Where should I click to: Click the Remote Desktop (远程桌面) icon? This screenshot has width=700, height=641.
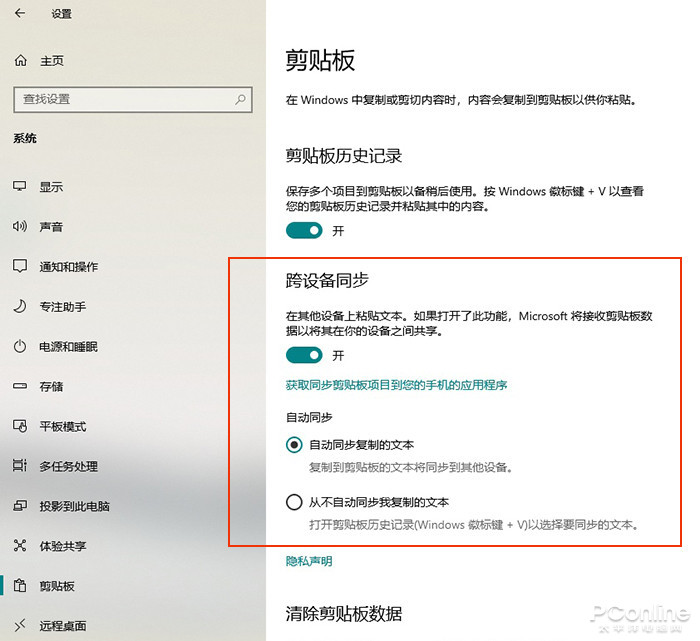[19, 626]
